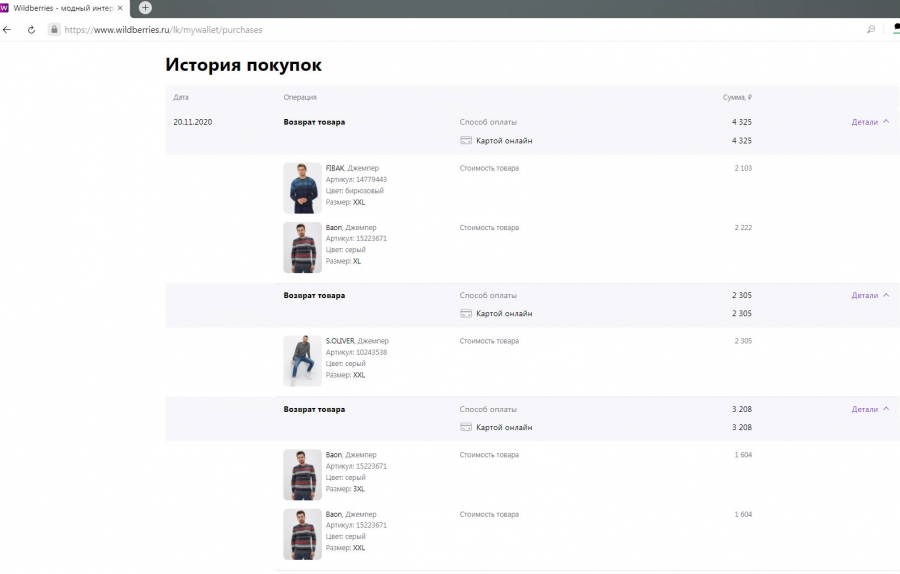This screenshot has height=574, width=900.
Task: Collapse Детали for the 3 208 refund
Action: (x=870, y=409)
